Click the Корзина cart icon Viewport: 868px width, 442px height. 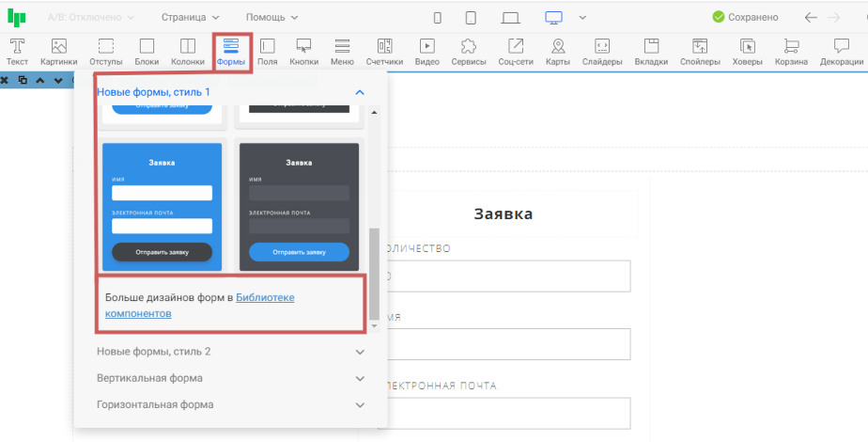click(x=791, y=51)
